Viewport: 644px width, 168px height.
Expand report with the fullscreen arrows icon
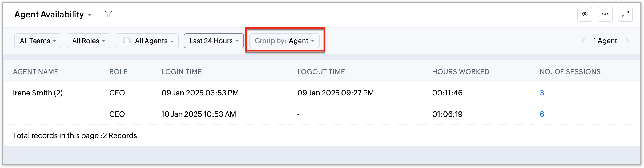pyautogui.click(x=625, y=14)
